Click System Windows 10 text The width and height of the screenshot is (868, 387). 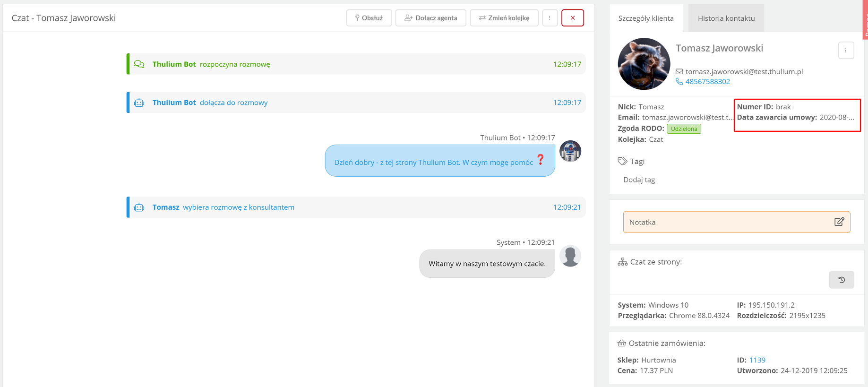pyautogui.click(x=653, y=305)
